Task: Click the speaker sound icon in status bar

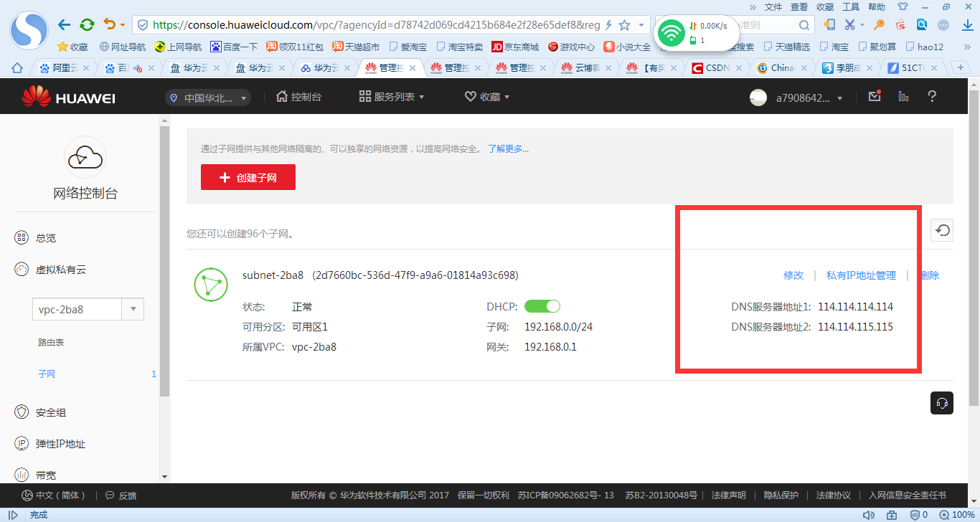Action: click(869, 515)
